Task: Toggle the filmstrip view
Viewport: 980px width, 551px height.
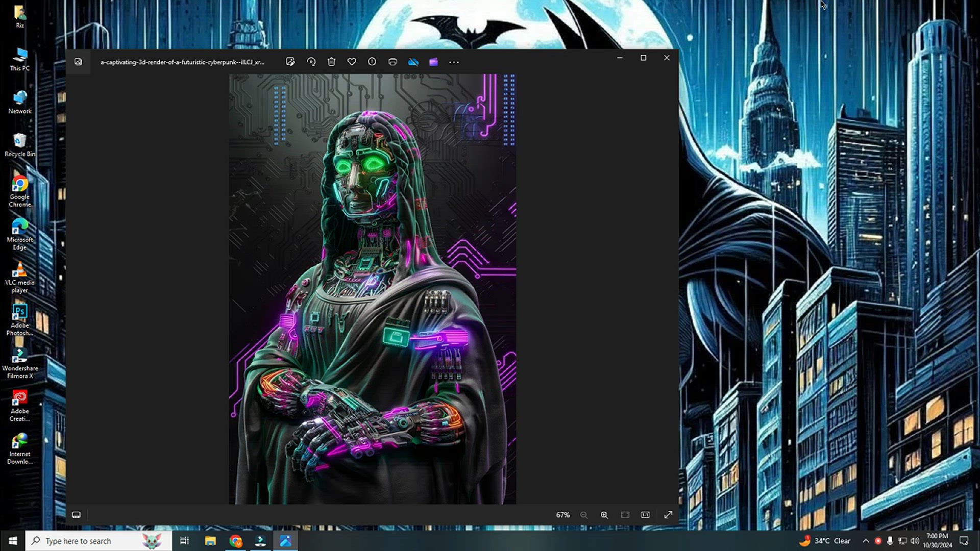Action: [76, 515]
